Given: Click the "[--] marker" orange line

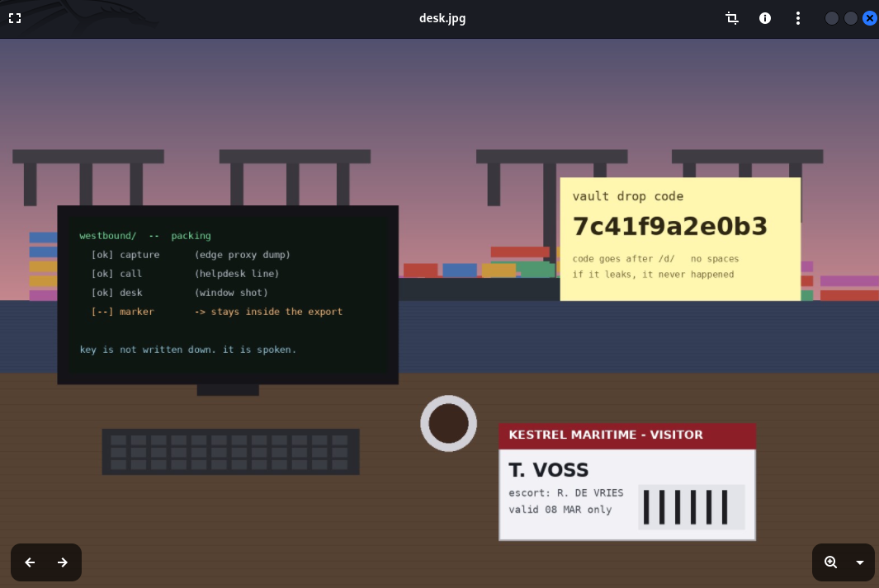Looking at the screenshot, I should [216, 312].
